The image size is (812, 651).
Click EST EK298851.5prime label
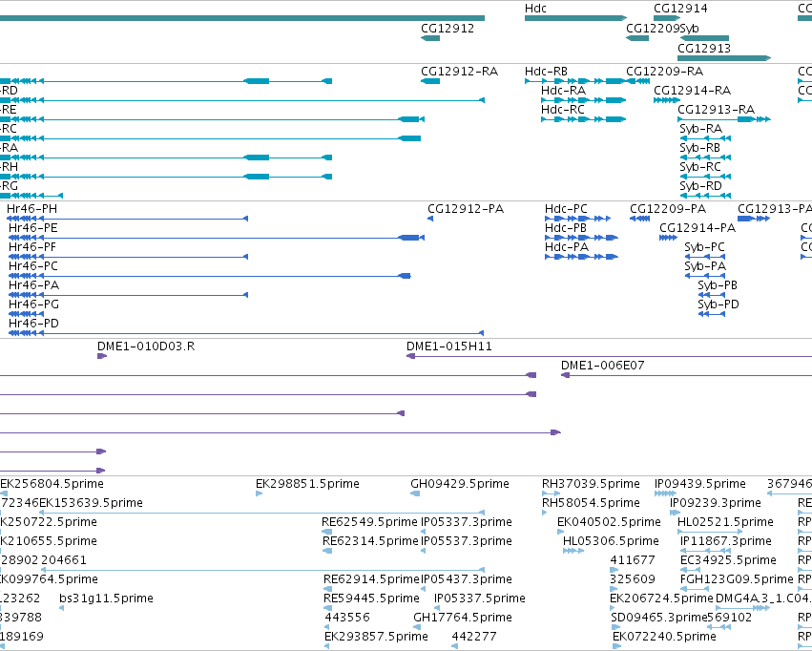[x=307, y=484]
